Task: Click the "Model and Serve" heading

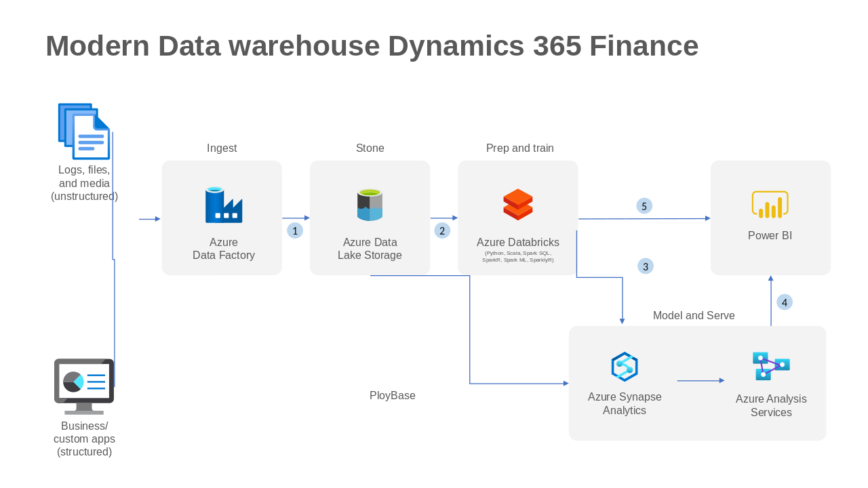Action: (694, 316)
